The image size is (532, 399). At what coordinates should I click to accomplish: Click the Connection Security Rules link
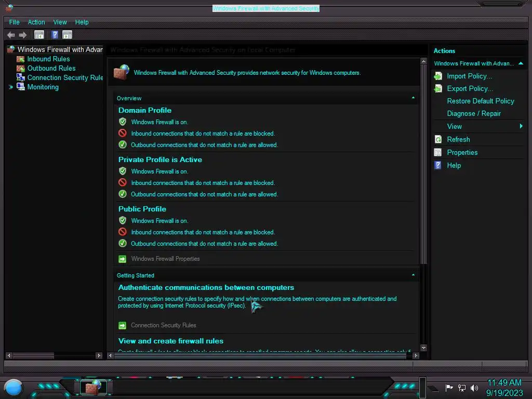coord(164,325)
